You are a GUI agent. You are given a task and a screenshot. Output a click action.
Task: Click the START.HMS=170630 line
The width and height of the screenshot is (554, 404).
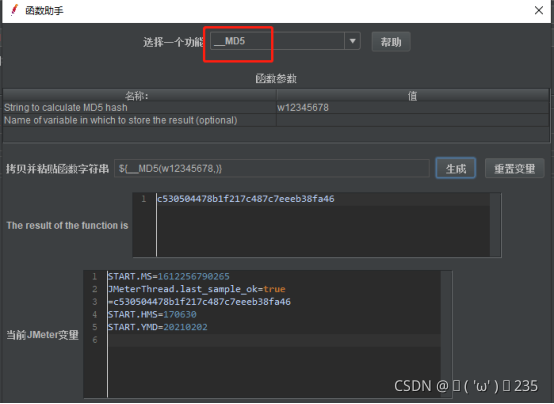(x=152, y=315)
